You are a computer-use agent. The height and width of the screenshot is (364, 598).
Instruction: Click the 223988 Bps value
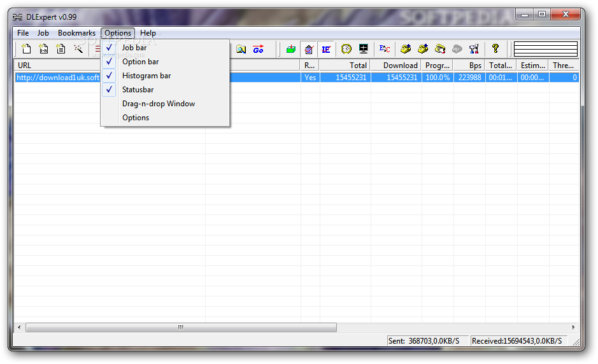469,78
